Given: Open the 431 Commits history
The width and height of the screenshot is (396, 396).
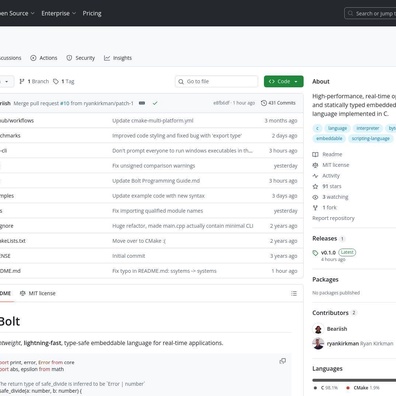Looking at the screenshot, I should click(278, 103).
